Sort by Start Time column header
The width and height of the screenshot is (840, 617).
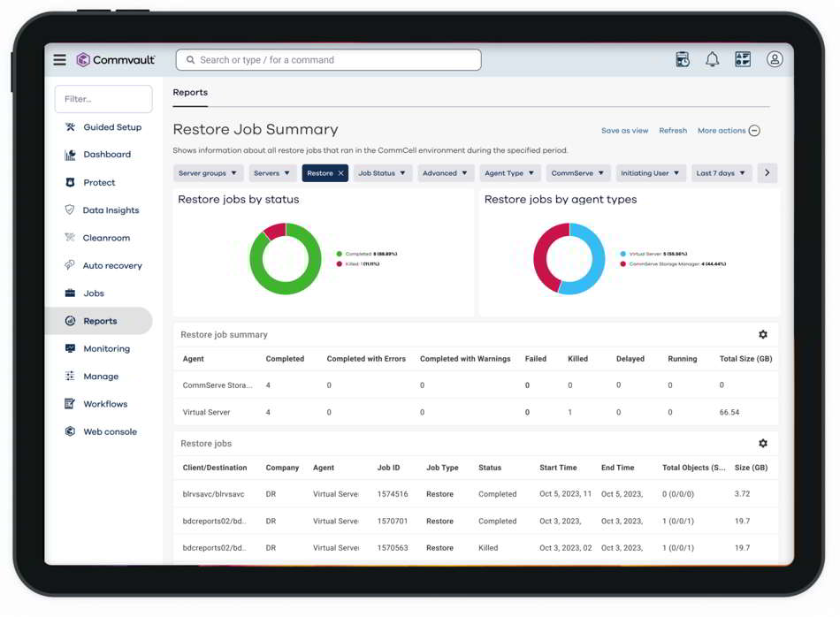point(558,468)
